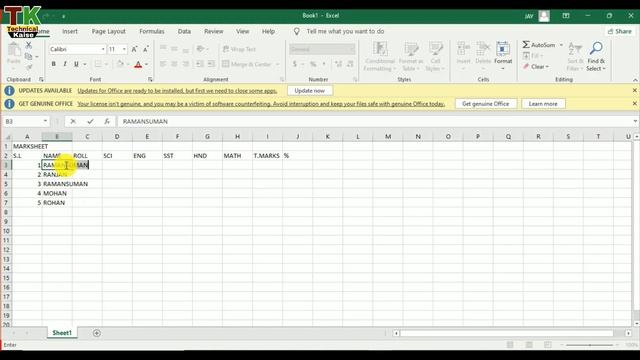
Task: Open the Calibri font name dropdown
Action: tap(102, 49)
